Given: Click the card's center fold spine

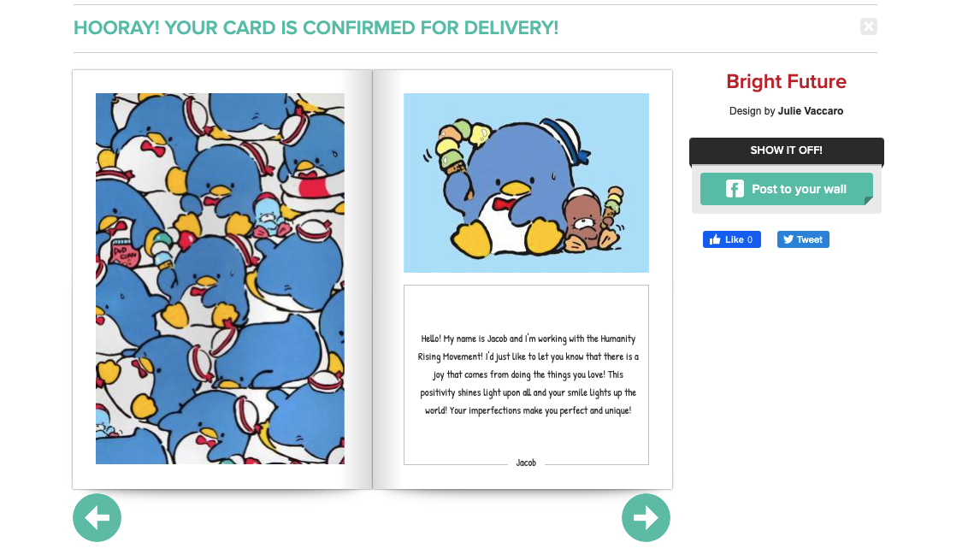Looking at the screenshot, I should tap(373, 279).
